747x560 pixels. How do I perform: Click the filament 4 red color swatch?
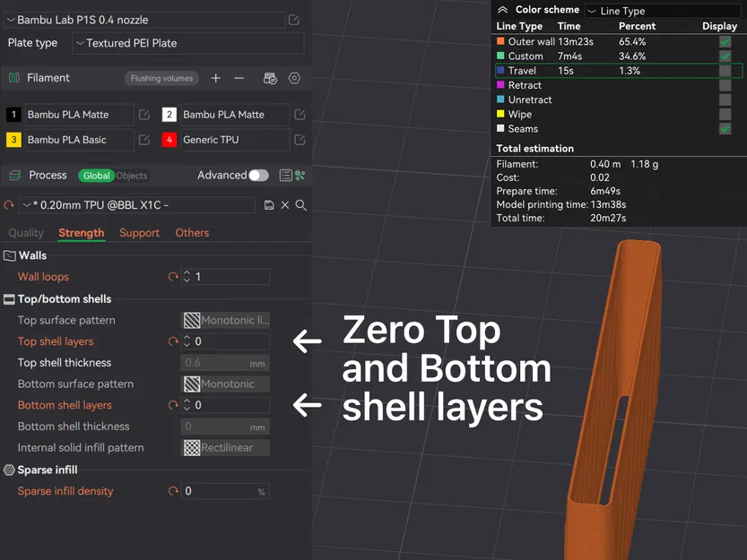(x=169, y=140)
